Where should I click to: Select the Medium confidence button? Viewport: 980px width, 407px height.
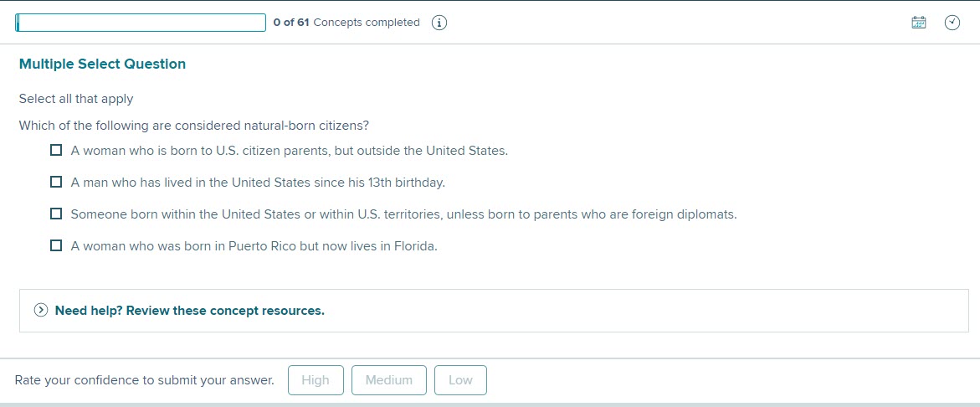(389, 380)
